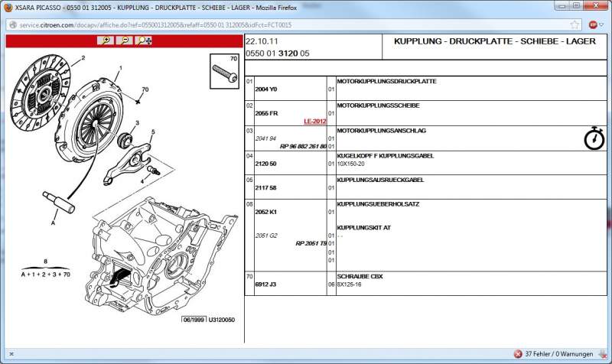The height and width of the screenshot is (364, 612).
Task: Click MOTORKUPPLUNGSSCHEIBE description
Action: click(378, 106)
